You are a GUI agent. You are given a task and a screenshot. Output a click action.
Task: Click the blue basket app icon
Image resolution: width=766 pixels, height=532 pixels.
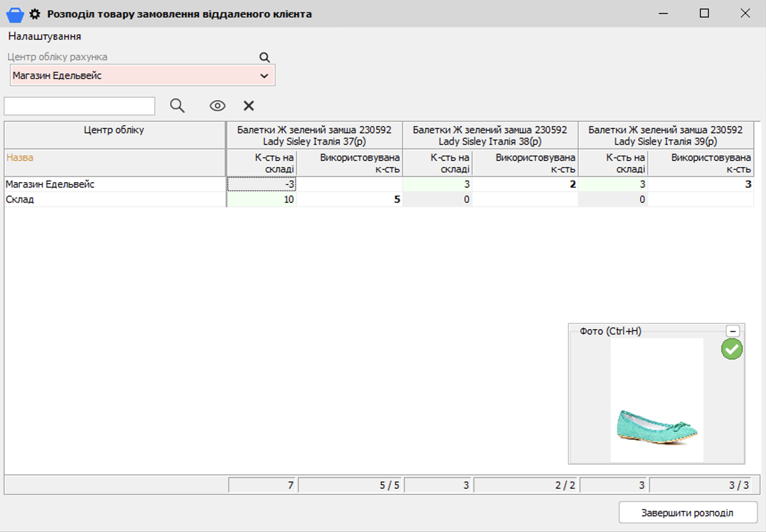[x=15, y=14]
